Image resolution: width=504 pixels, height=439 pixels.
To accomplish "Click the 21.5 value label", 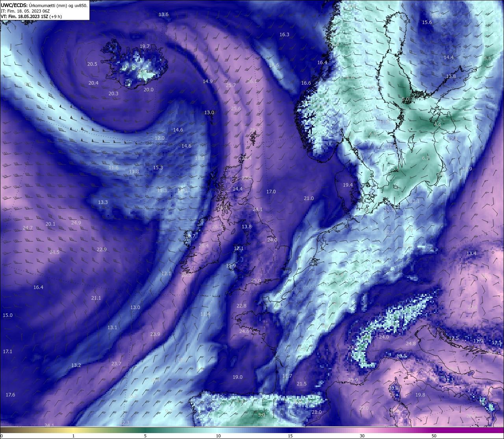I will [302, 384].
